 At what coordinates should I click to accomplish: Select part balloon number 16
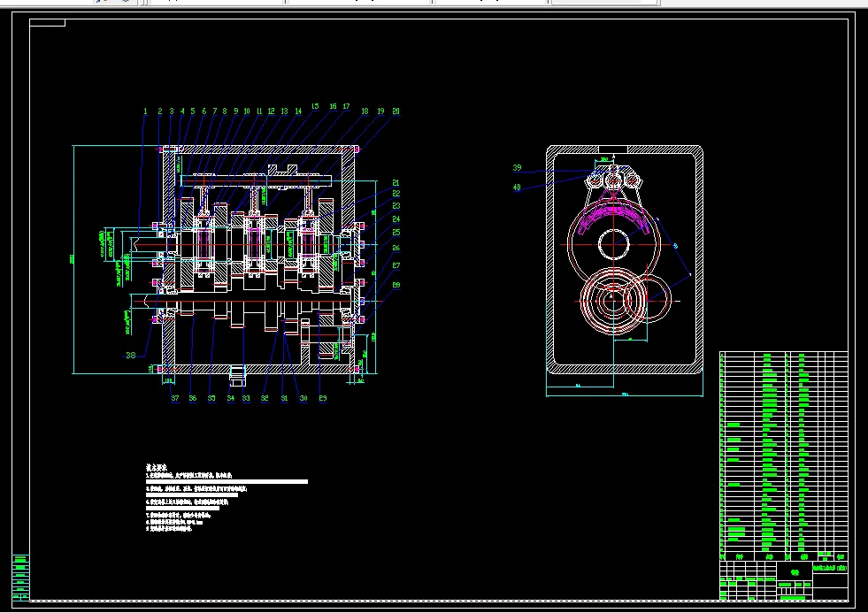(333, 106)
